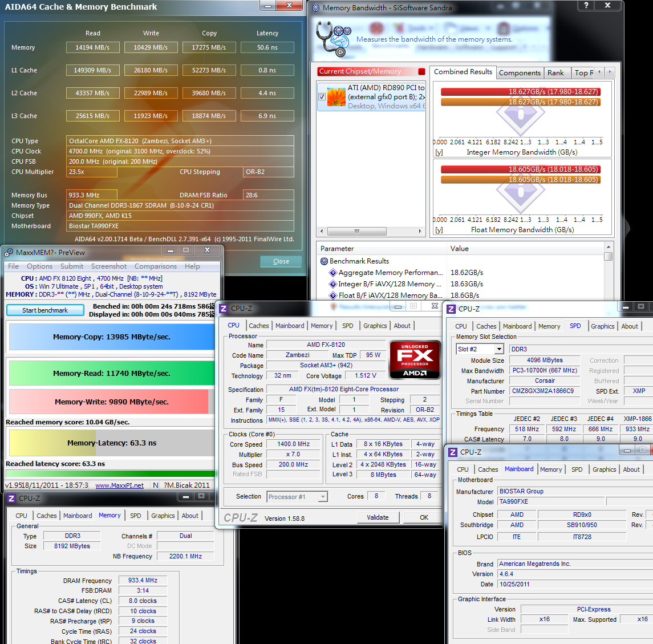Click the Sandra title bar app icon
The image size is (653, 644).
316,7
